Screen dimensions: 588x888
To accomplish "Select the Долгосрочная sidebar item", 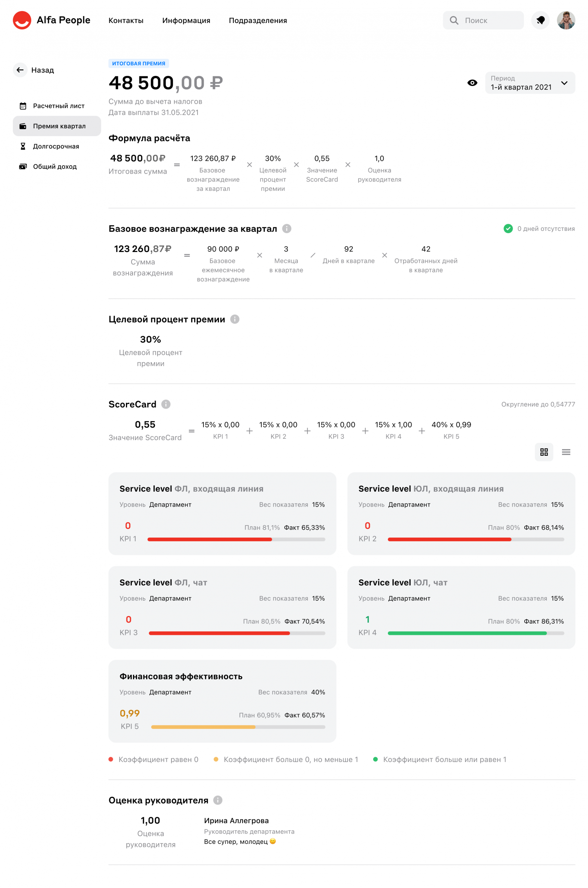I will 57,146.
